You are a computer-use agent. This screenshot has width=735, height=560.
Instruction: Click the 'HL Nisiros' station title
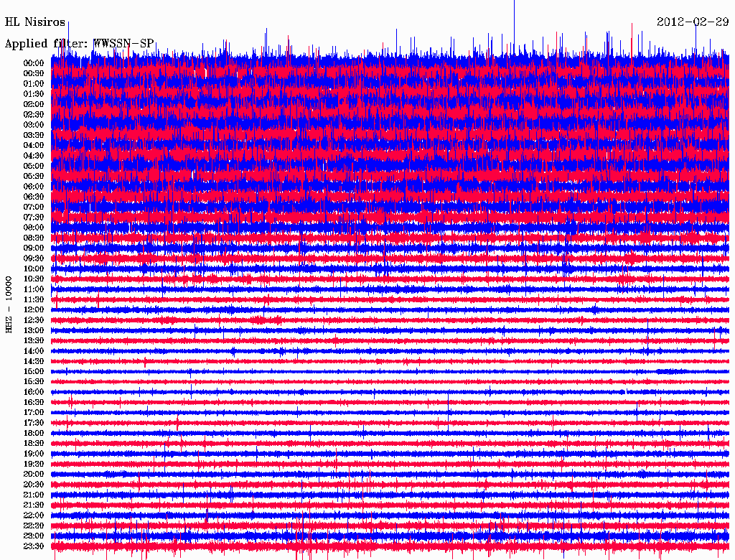[34, 22]
